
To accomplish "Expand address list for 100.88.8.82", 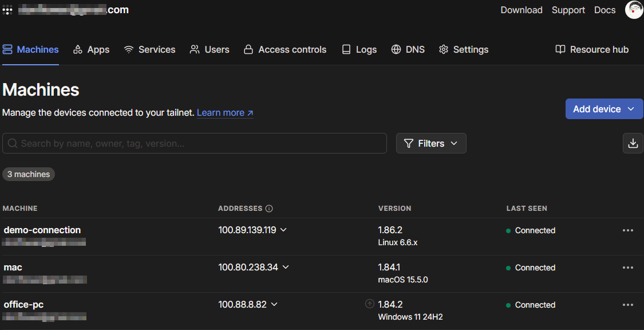I will tap(274, 305).
